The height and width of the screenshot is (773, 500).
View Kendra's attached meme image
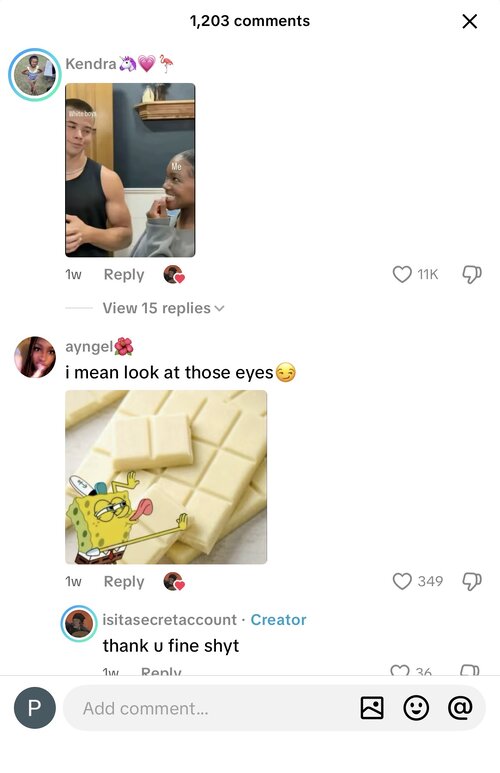tap(130, 170)
